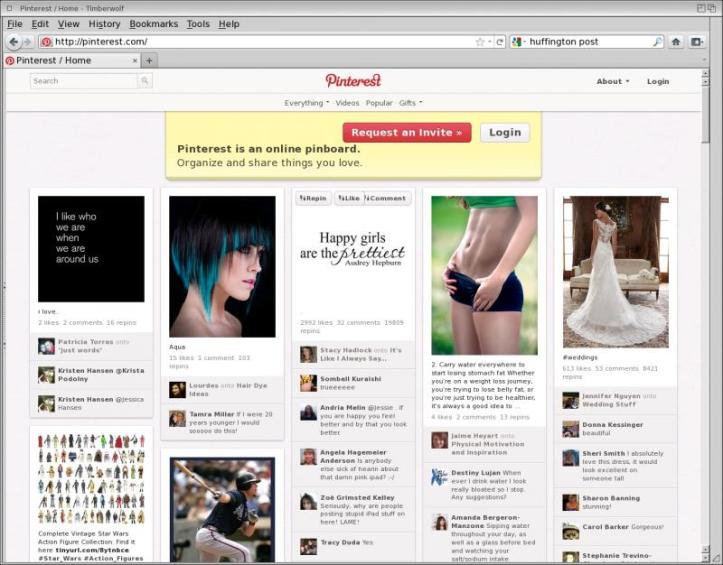
Task: Click the Reload page icon in address bar
Action: (x=499, y=42)
